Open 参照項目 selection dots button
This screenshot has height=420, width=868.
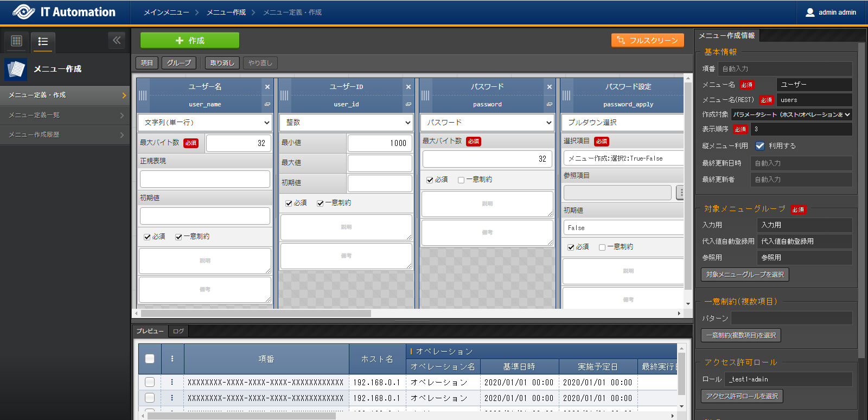pos(680,192)
